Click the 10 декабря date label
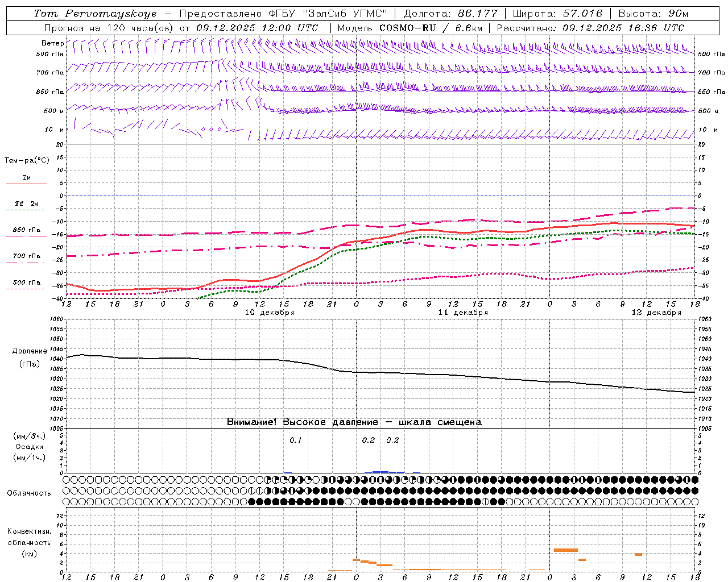This screenshot has width=728, height=582. [x=269, y=313]
